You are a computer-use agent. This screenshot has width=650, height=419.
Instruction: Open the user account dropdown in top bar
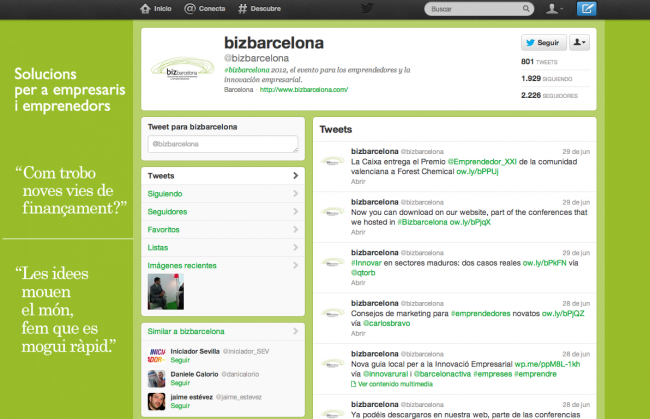554,9
